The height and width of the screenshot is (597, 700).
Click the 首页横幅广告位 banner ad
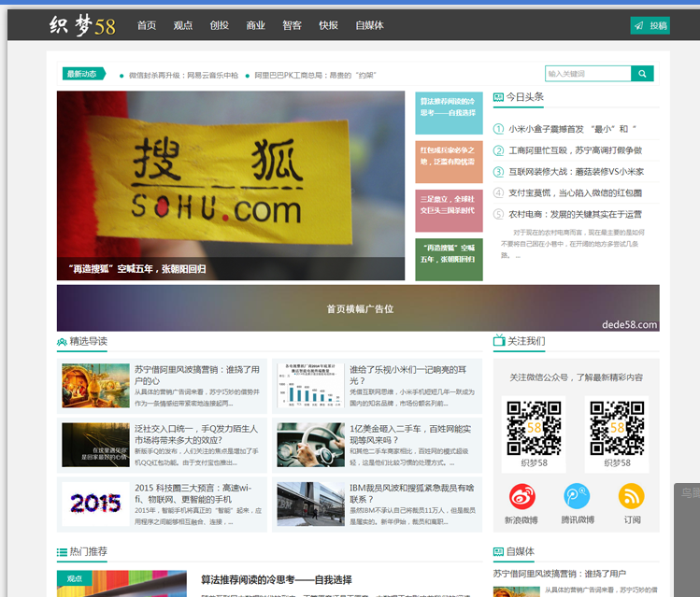(x=358, y=308)
